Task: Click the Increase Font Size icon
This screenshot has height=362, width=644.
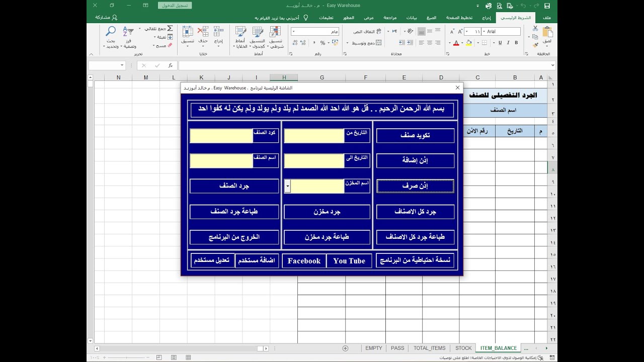Action: pyautogui.click(x=459, y=31)
